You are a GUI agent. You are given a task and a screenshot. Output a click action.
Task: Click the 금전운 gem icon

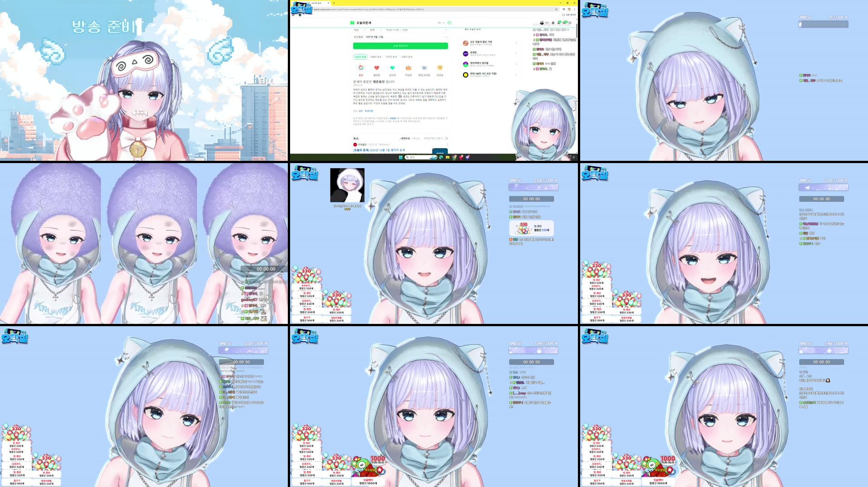pos(393,68)
